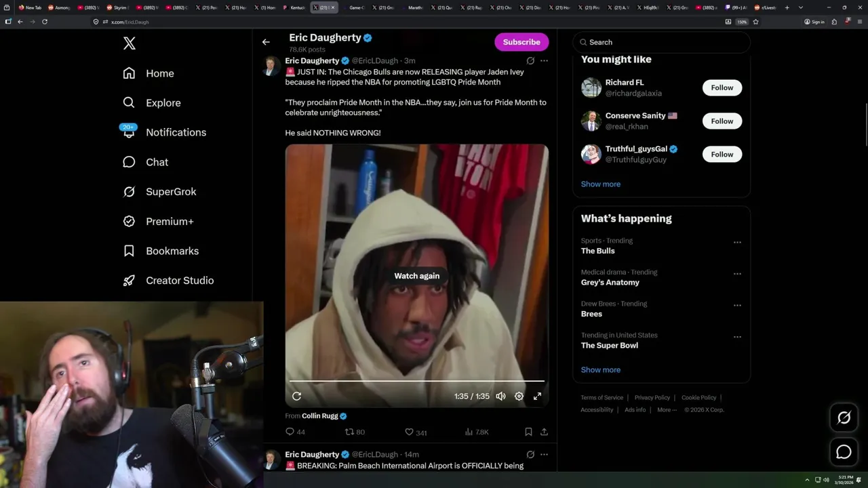868x488 pixels.
Task: Repost the post with 80 reposts
Action: coord(355,432)
